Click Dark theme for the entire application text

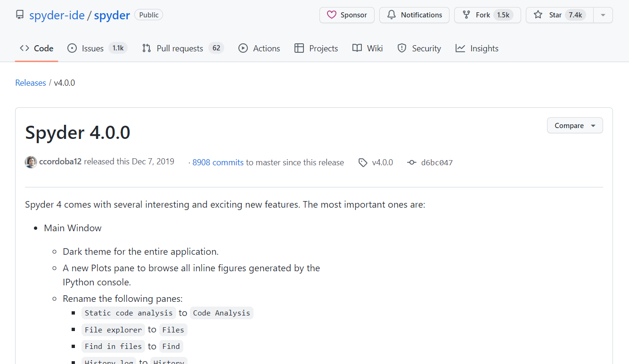pyautogui.click(x=141, y=251)
